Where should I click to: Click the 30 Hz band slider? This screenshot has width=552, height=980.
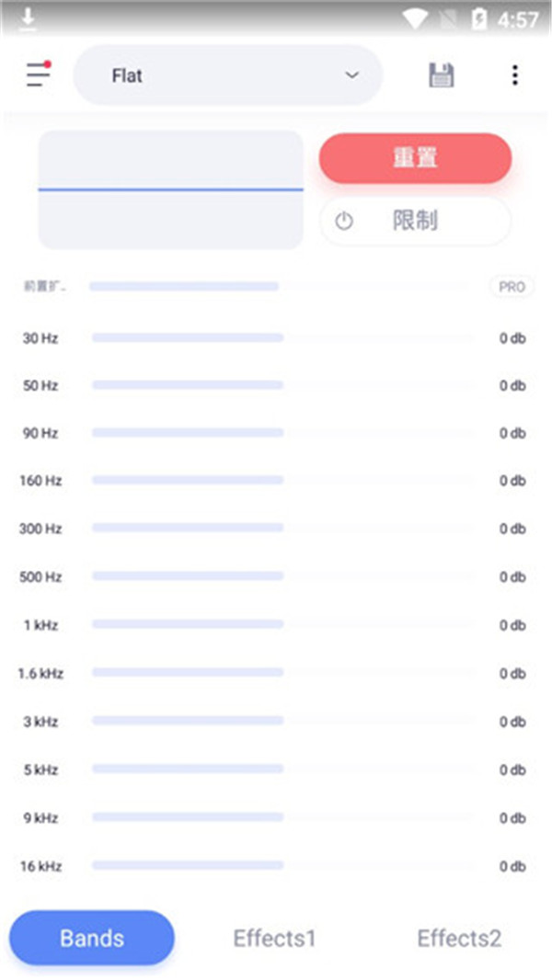click(x=283, y=338)
